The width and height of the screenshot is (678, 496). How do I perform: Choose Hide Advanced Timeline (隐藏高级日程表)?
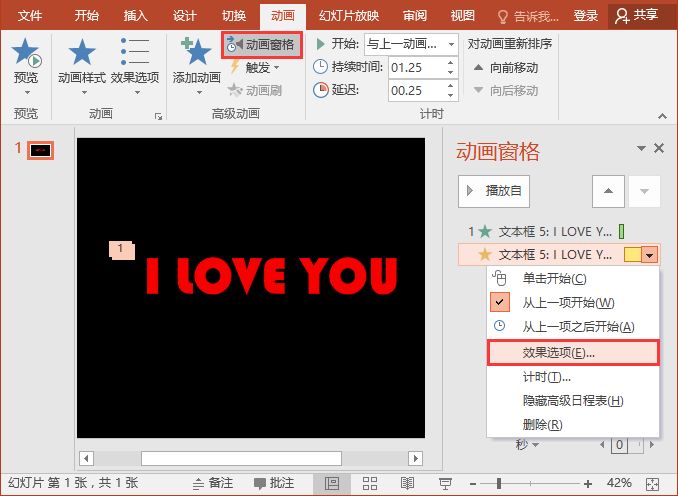point(573,401)
